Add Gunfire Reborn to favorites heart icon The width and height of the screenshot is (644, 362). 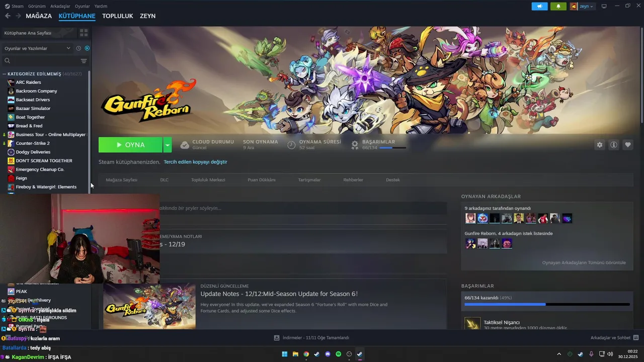point(628,145)
